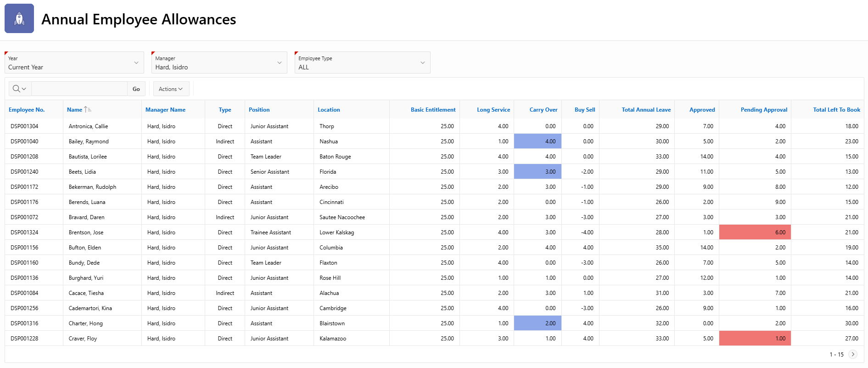
Task: Open Pending Approval column header menu
Action: pyautogui.click(x=763, y=110)
